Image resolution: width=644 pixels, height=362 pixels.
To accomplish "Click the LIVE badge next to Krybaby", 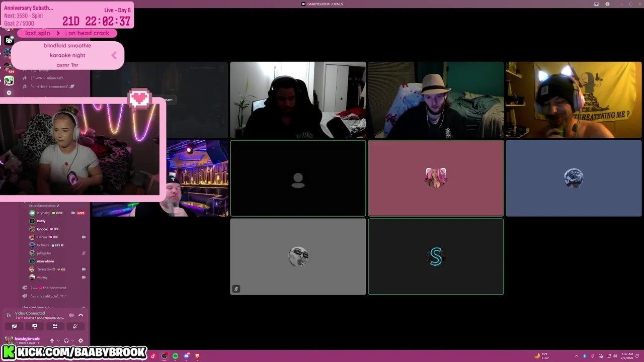I will 80,213.
